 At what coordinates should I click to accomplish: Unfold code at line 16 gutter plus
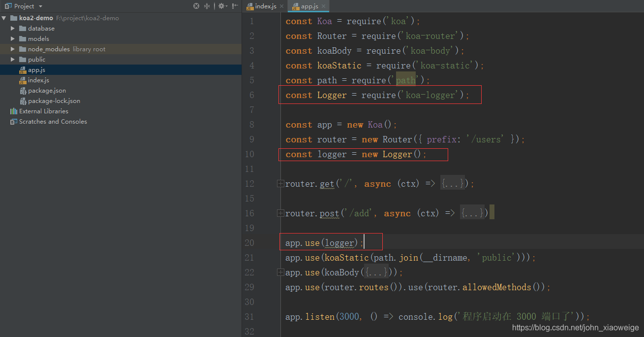click(280, 213)
